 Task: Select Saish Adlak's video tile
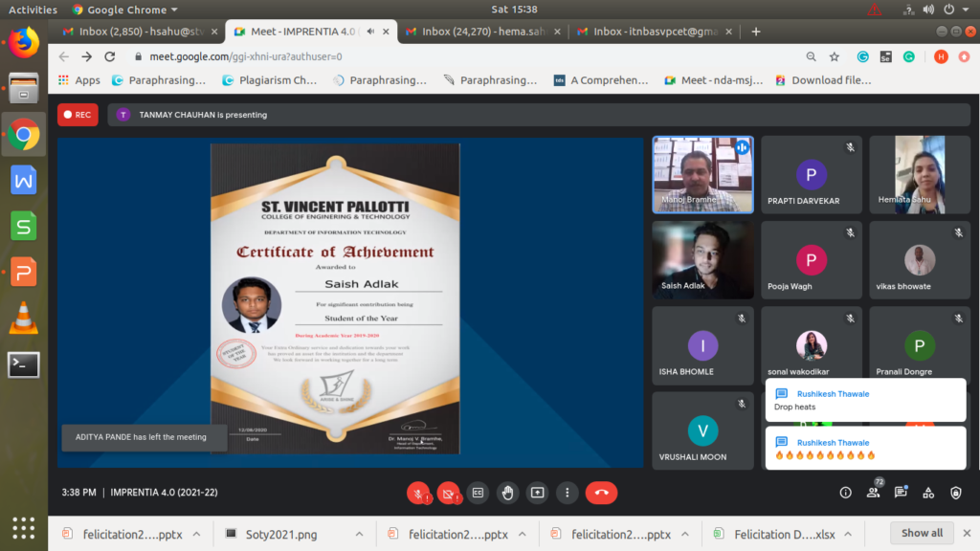tap(702, 260)
